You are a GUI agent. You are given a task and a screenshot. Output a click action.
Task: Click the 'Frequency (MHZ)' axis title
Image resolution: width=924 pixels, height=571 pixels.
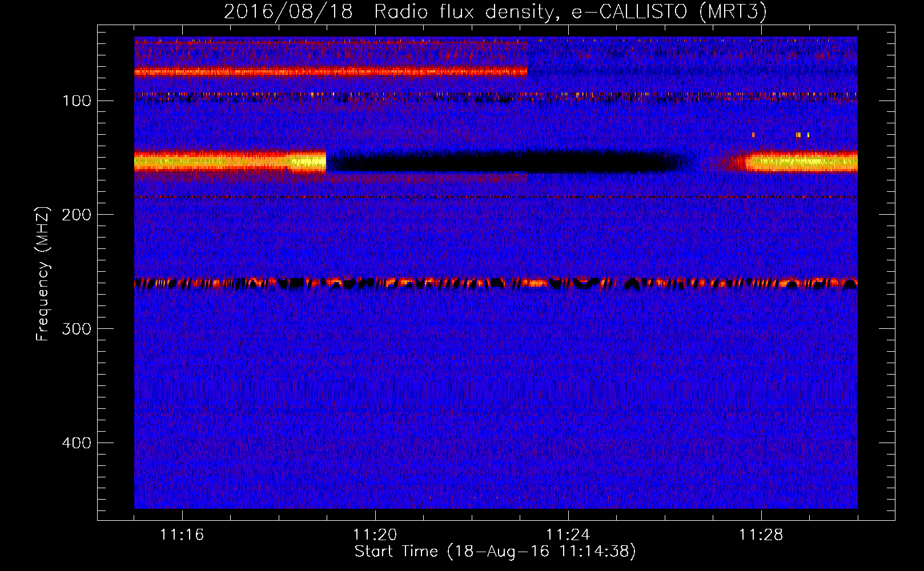click(x=43, y=274)
